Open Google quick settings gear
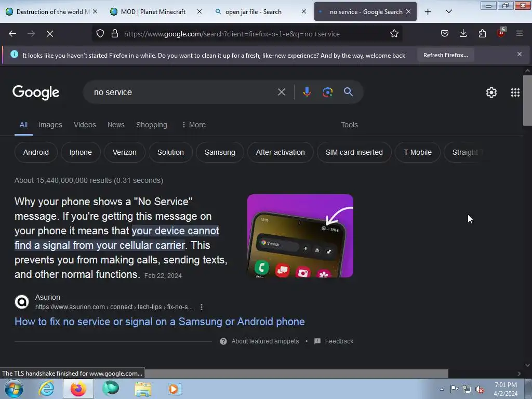The image size is (532, 399). pyautogui.click(x=491, y=92)
